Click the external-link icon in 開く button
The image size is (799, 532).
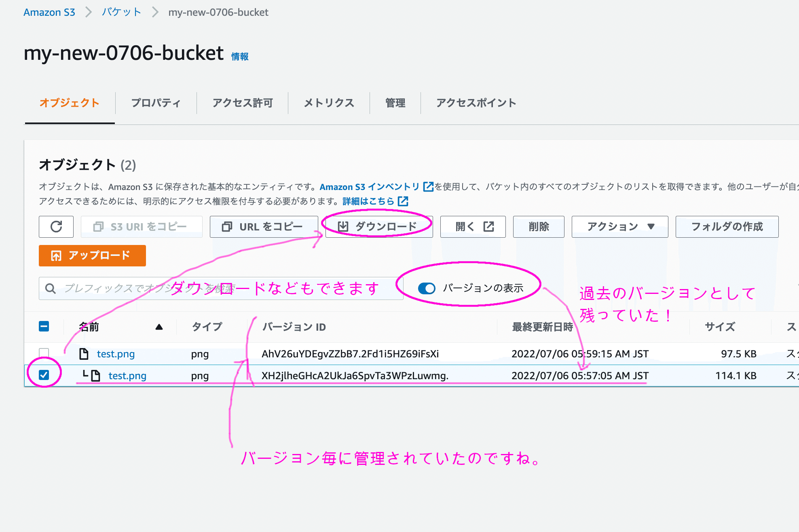click(489, 227)
